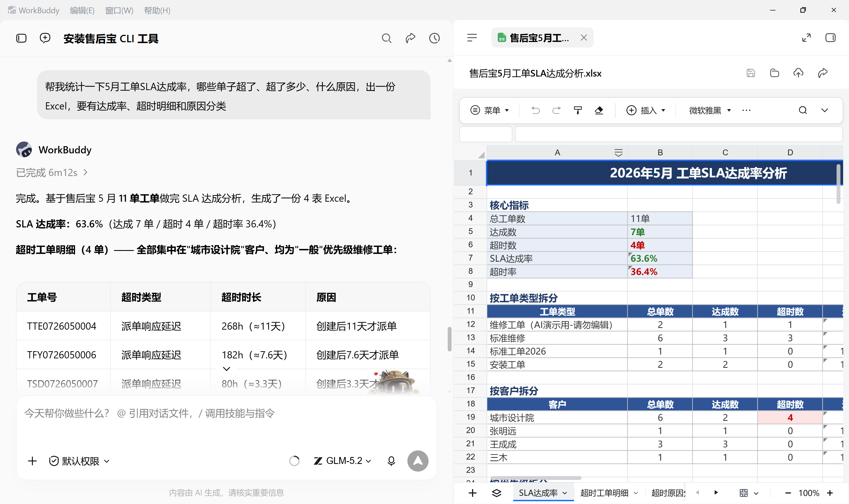Open the file's folder location
Screen dimensions: 849x504
pyautogui.click(x=775, y=73)
